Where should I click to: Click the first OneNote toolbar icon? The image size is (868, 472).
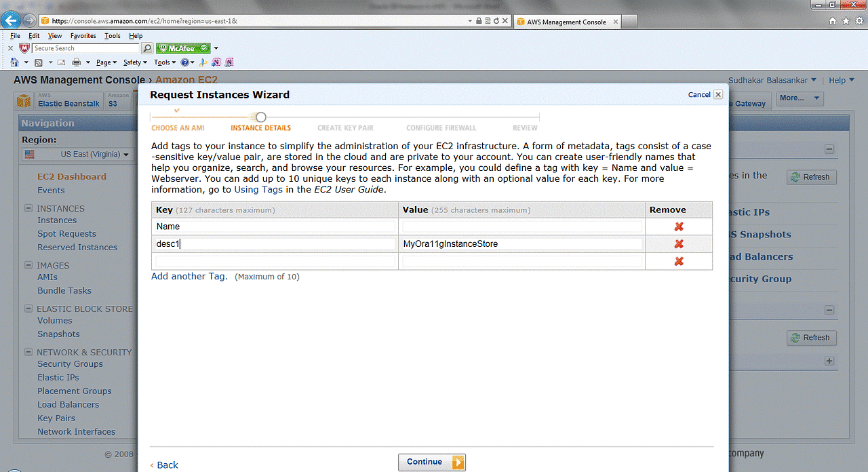[x=216, y=62]
